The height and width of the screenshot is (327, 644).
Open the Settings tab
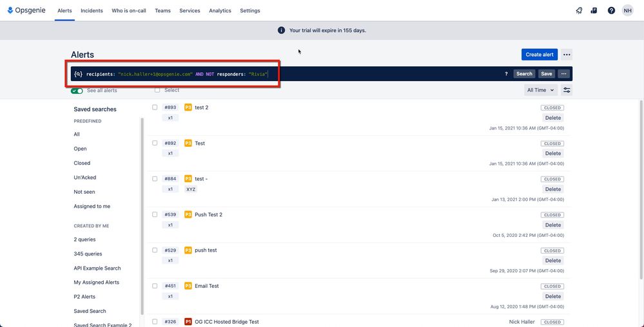pos(250,11)
